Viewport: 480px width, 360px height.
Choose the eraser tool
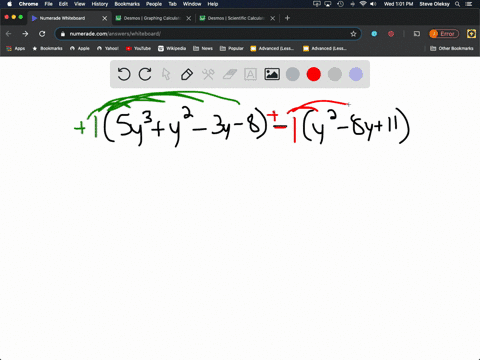(x=230, y=74)
